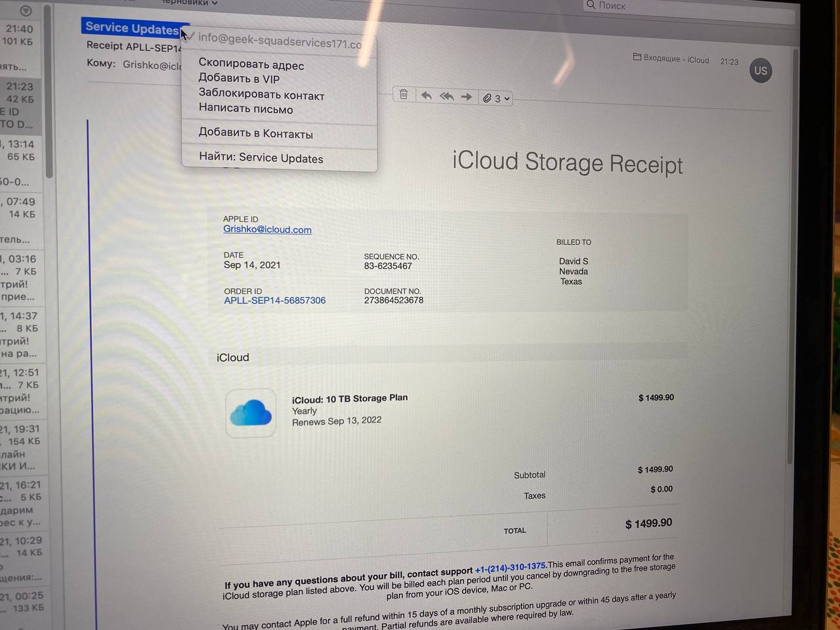Click the Taxes amount $ 0.00
The image size is (840, 630).
point(661,489)
